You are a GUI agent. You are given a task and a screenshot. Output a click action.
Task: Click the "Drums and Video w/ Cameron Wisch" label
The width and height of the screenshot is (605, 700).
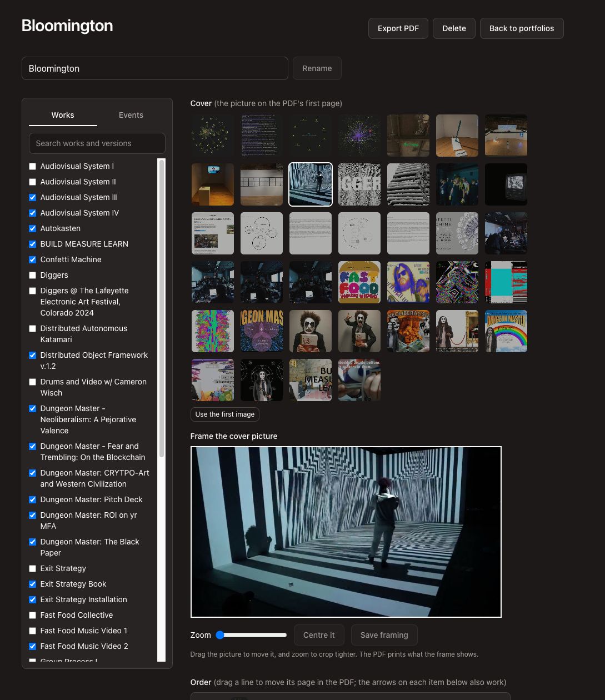coord(93,387)
